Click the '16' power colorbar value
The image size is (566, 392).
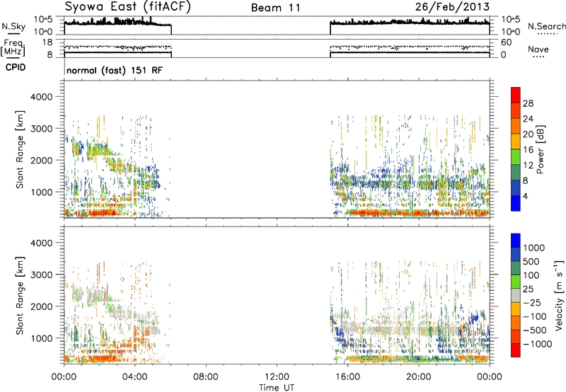[528, 150]
